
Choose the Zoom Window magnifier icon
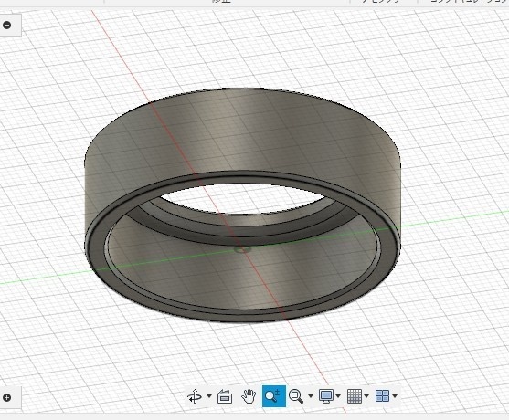click(296, 396)
